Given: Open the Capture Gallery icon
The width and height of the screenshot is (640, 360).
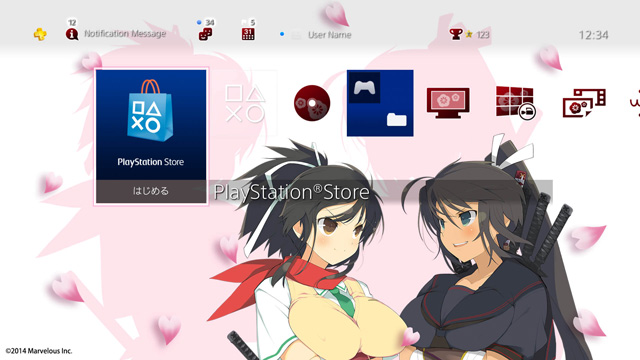Looking at the screenshot, I should (584, 103).
